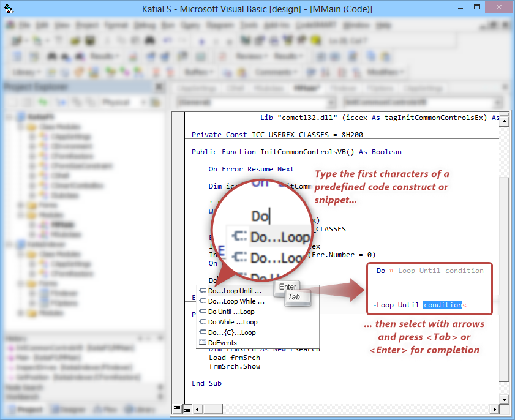Expand the (General) object combo box
Viewport: 515px width, 420px height.
(331, 103)
